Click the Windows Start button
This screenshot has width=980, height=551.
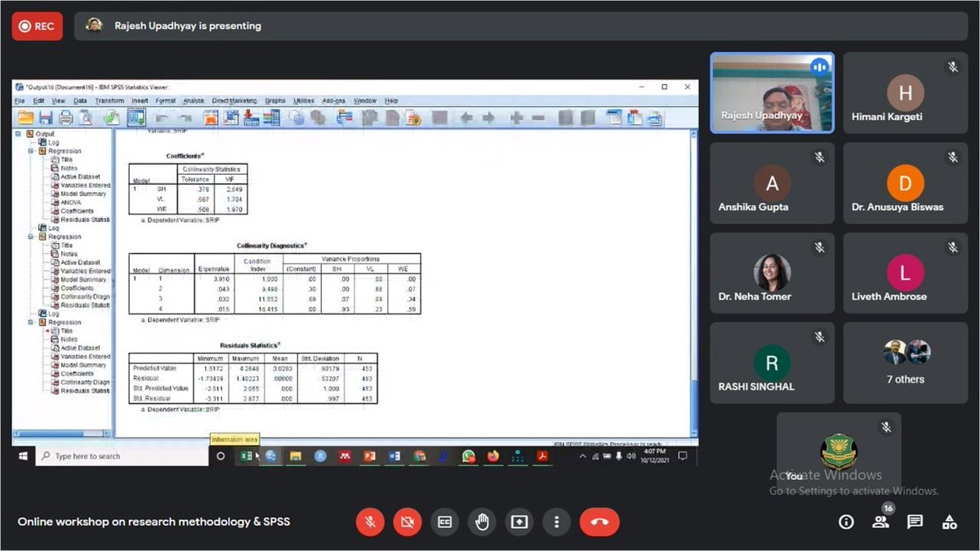point(23,456)
